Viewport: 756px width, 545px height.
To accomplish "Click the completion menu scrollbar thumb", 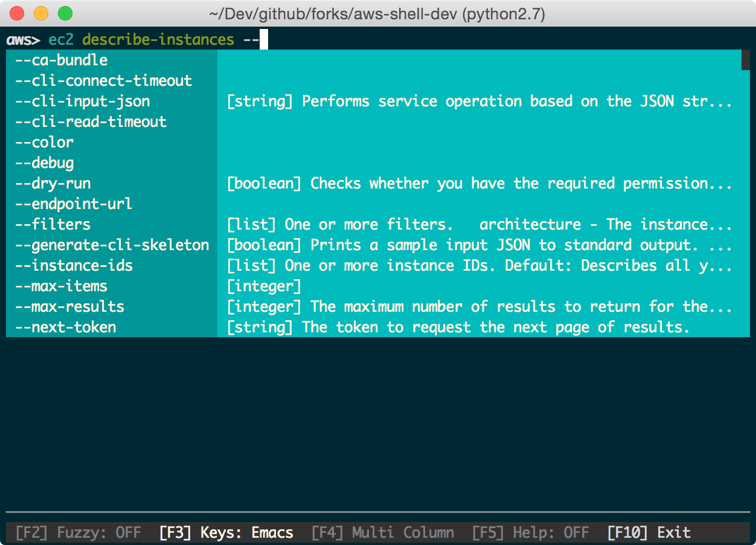I will point(746,60).
